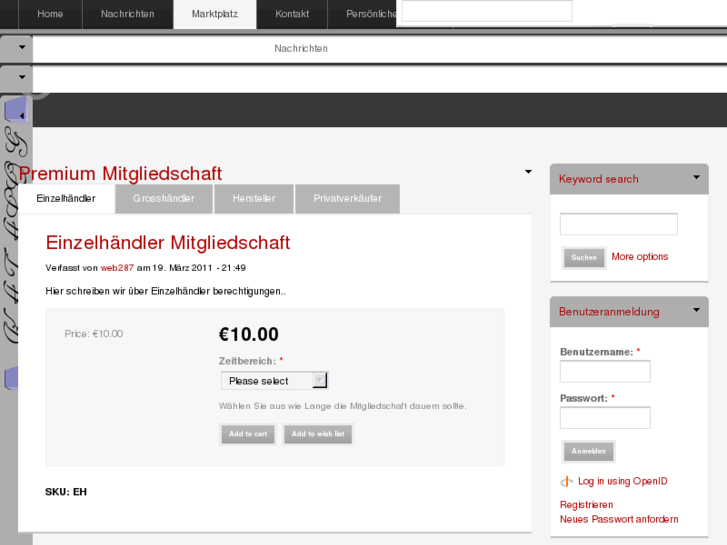Open the Kontakt menu item
Viewport: 727px width, 545px height.
292,14
